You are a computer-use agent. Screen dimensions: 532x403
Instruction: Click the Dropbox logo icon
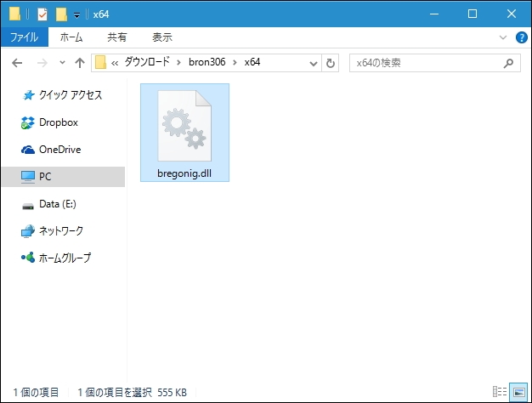click(27, 122)
